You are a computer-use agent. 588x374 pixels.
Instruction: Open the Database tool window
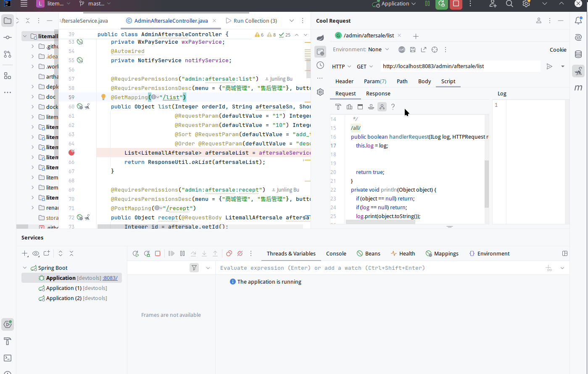[578, 54]
